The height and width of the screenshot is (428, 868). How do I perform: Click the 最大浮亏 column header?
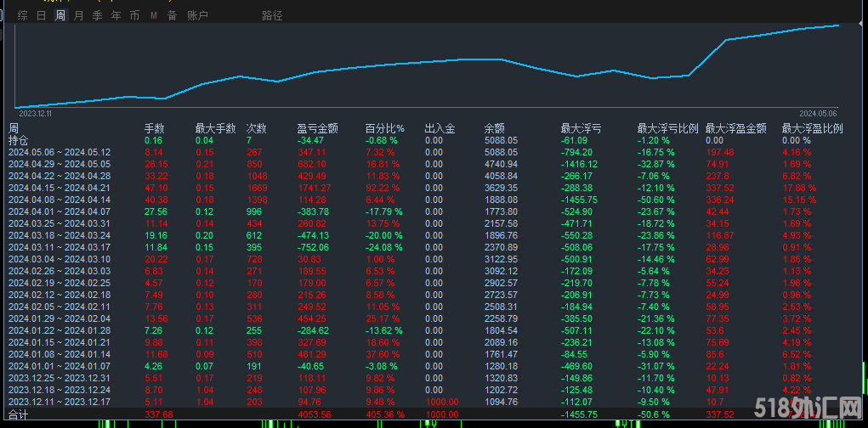click(582, 129)
